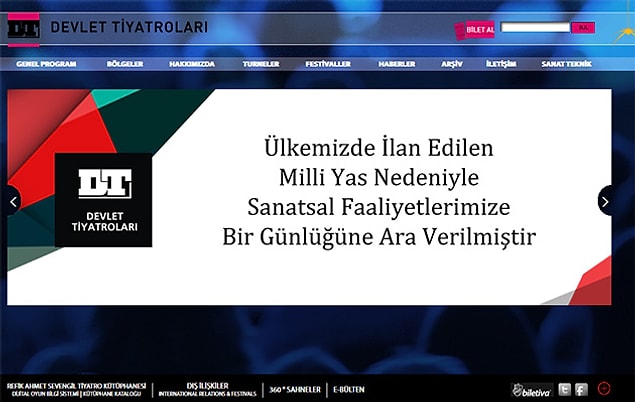
Task: Click the Biletiva logo in the footer
Action: 532,390
